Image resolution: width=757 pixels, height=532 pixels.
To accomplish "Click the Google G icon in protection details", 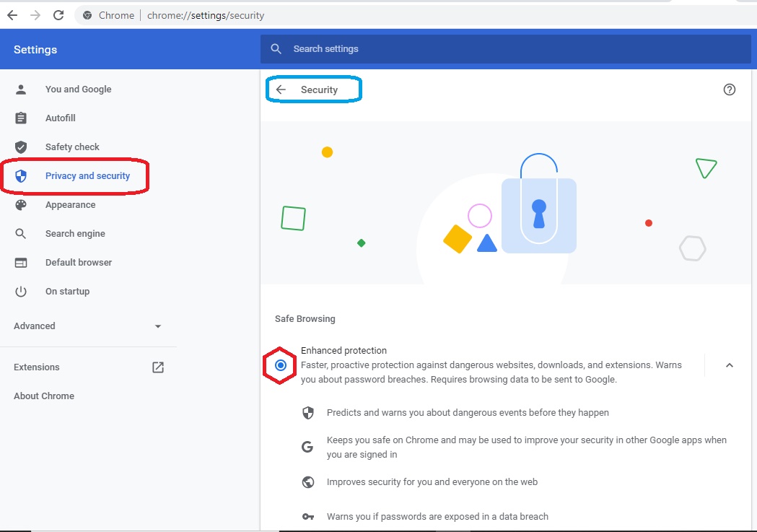I will click(307, 447).
